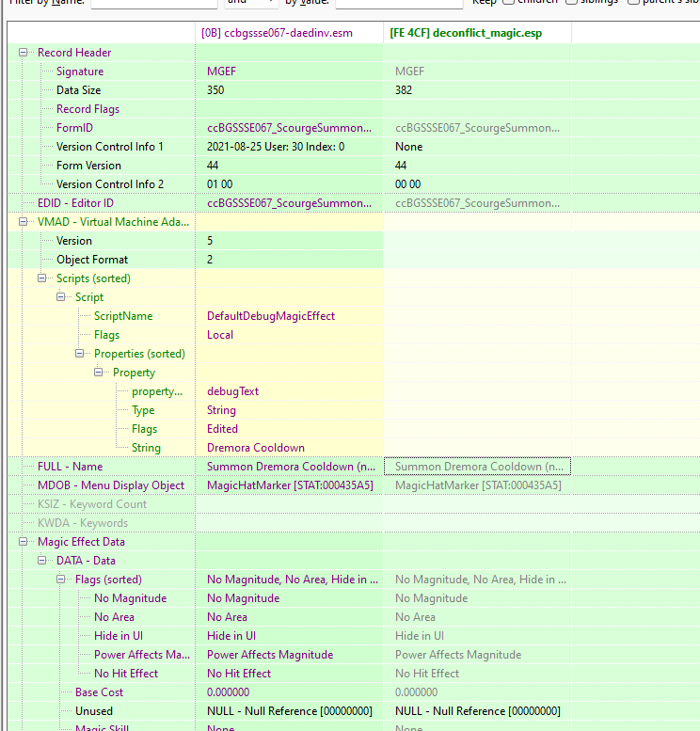This screenshot has width=700, height=731.
Task: Click the script Flags value 'Local'
Action: click(x=220, y=335)
